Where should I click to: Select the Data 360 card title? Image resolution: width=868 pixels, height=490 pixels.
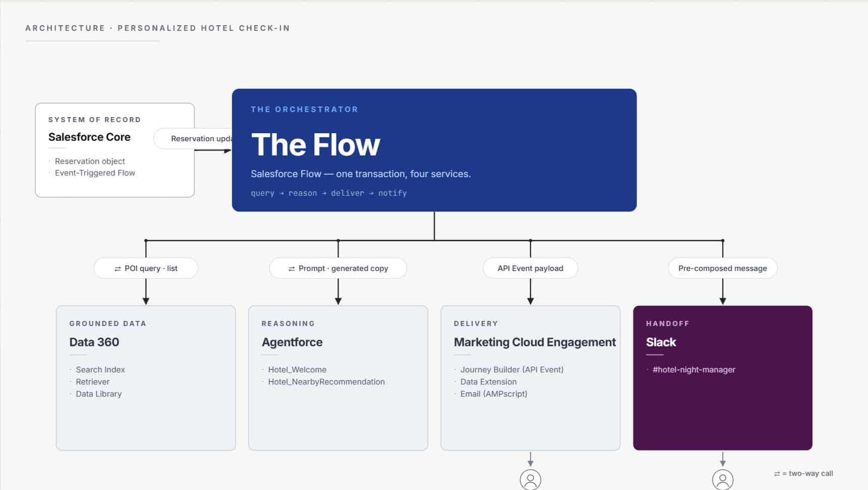click(94, 342)
